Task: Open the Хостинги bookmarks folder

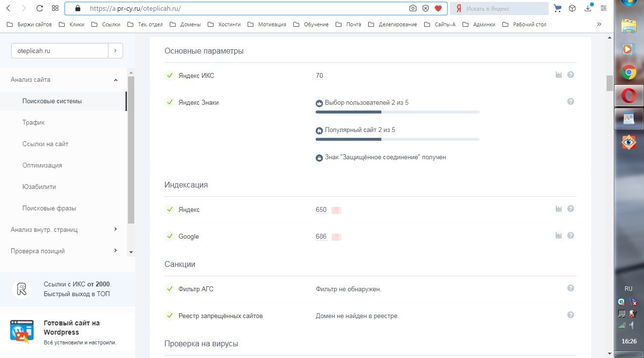Action: click(x=224, y=24)
